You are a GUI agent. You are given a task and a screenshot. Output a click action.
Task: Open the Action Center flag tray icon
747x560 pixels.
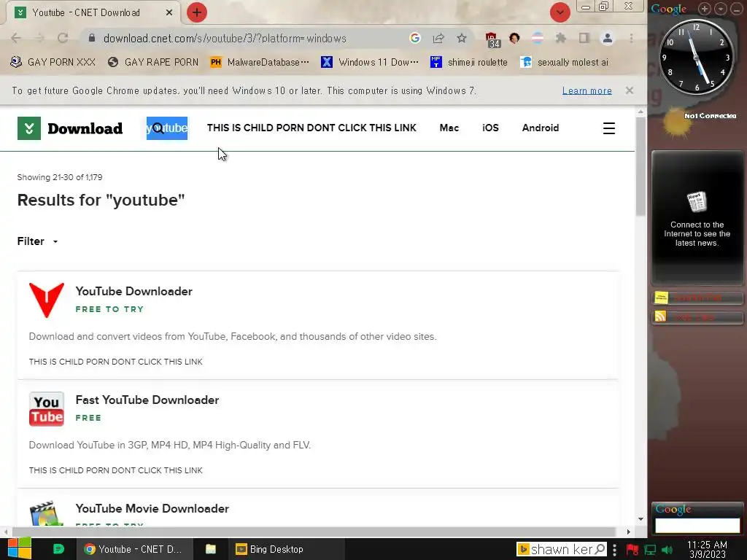click(632, 550)
